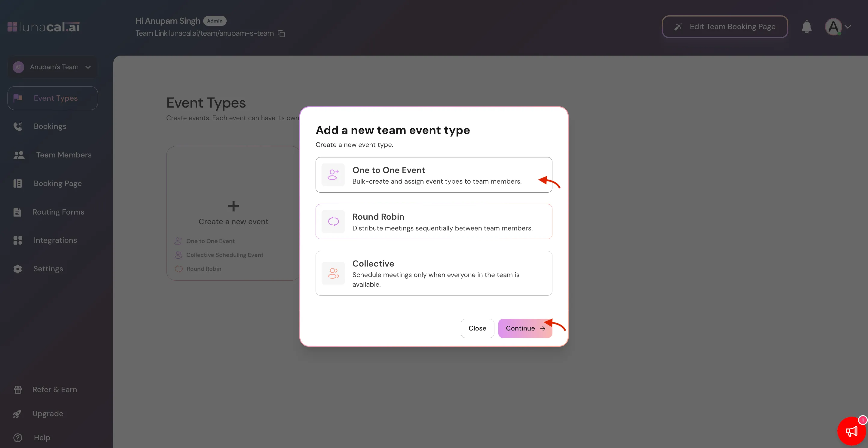Go to Routing Forms in the sidebar

[x=58, y=212]
